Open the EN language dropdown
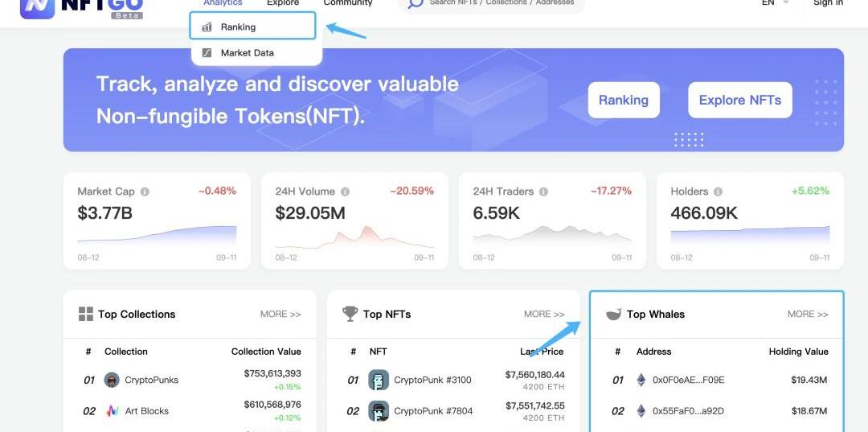 point(775,3)
